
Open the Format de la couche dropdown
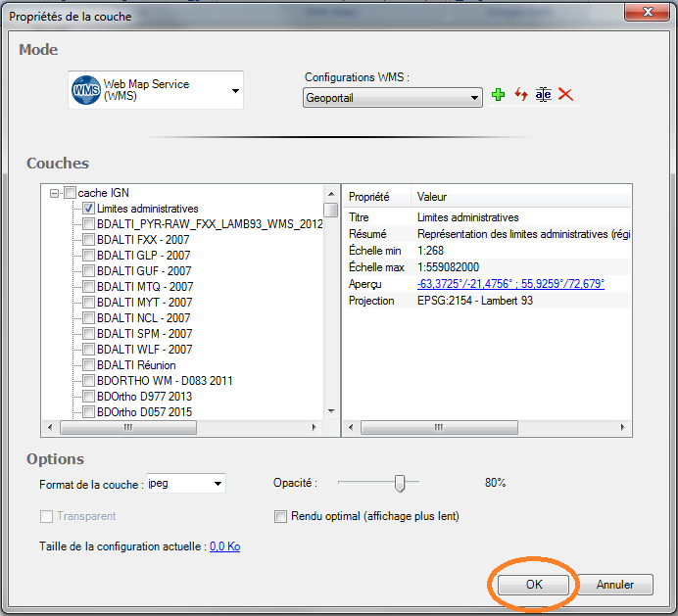218,483
